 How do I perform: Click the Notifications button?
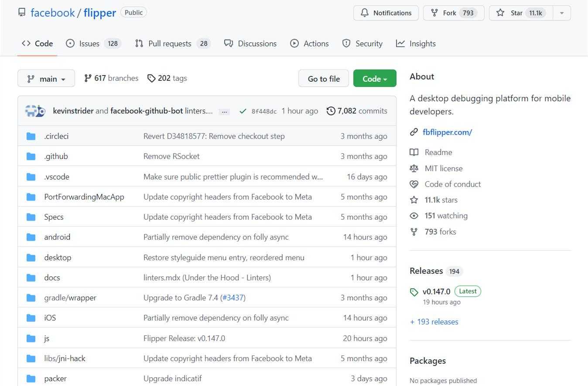386,13
